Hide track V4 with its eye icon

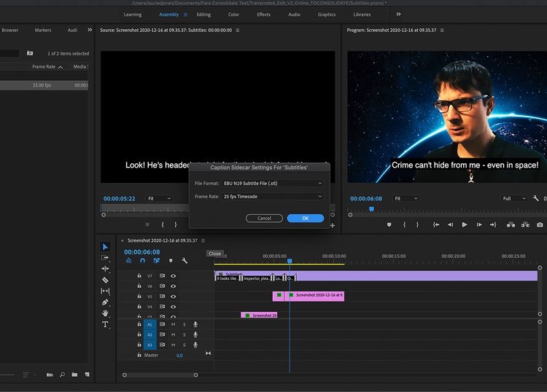(x=173, y=307)
